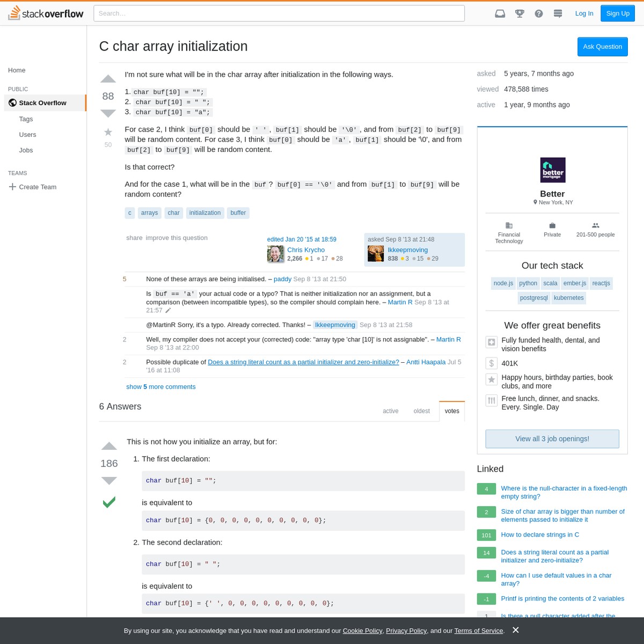Click the 'char' tag
This screenshot has width=644, height=644.
click(173, 213)
